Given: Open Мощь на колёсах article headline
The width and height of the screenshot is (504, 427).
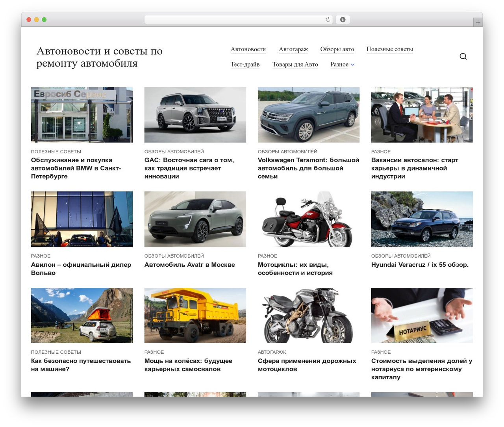Looking at the screenshot, I should pyautogui.click(x=188, y=365).
